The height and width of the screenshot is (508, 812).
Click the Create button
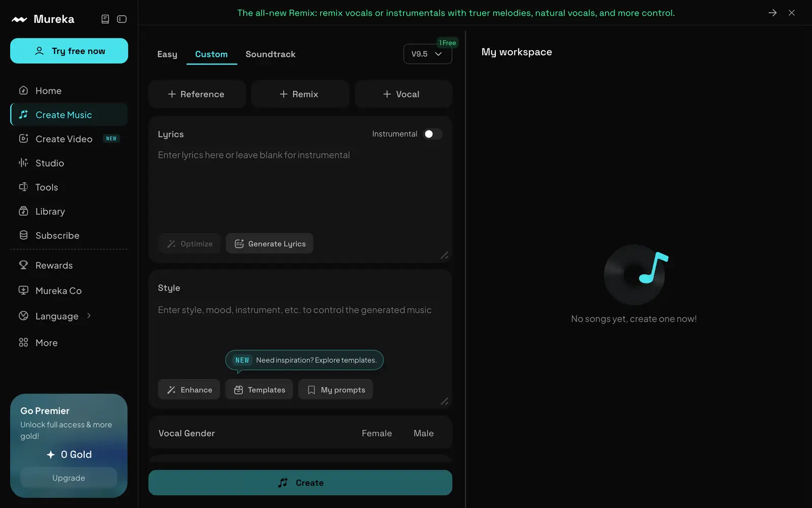(x=300, y=483)
